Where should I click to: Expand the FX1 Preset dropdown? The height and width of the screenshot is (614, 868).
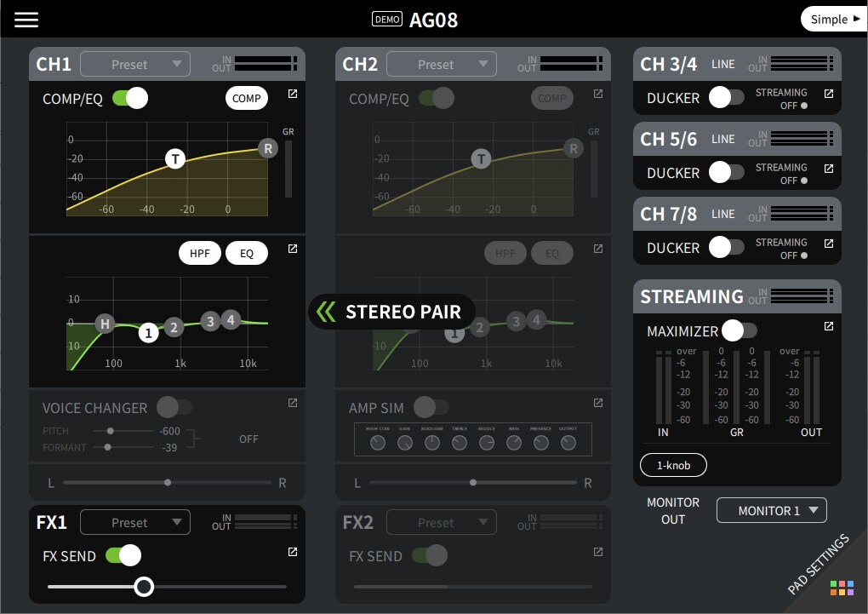[135, 523]
